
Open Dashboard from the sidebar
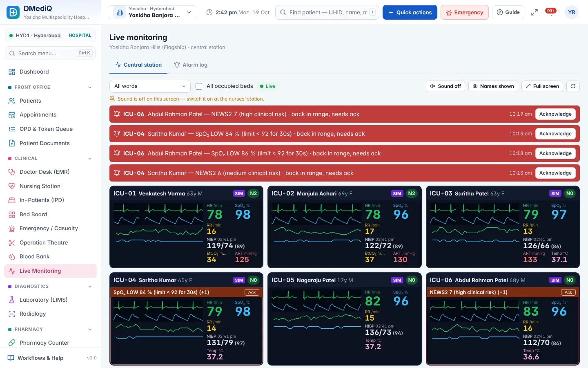[50, 72]
